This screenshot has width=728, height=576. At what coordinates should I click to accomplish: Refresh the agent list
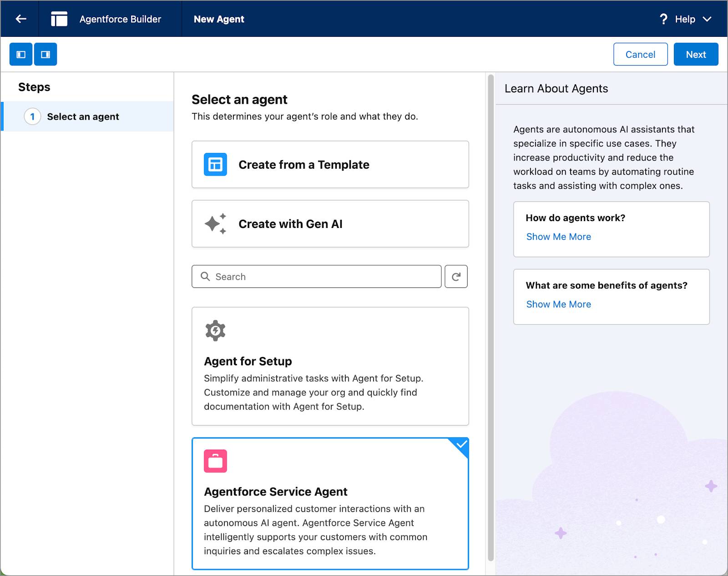click(x=456, y=277)
